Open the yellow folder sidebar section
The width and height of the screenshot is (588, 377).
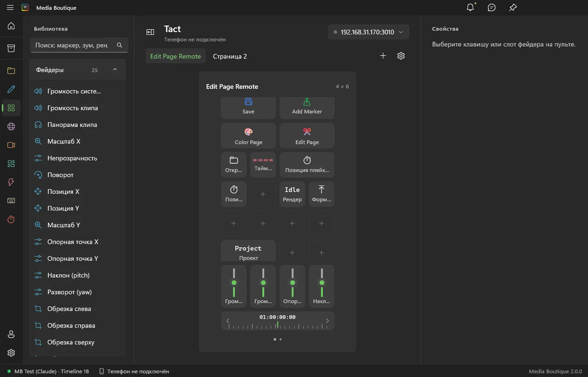pyautogui.click(x=11, y=71)
